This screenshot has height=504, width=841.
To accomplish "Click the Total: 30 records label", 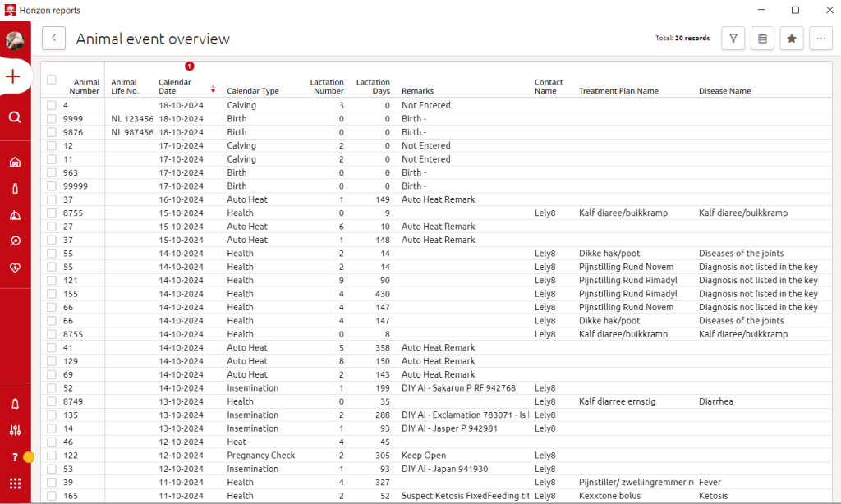I will (x=682, y=38).
